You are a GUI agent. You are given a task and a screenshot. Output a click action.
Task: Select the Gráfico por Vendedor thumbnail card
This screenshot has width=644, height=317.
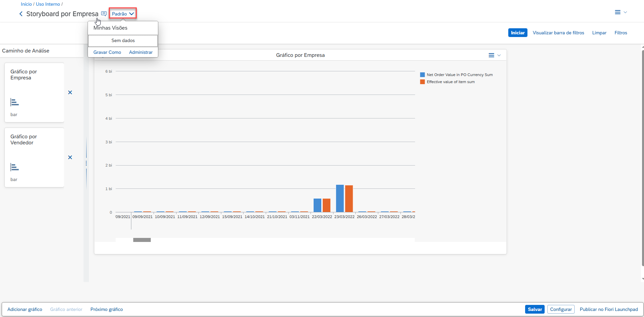pos(34,157)
